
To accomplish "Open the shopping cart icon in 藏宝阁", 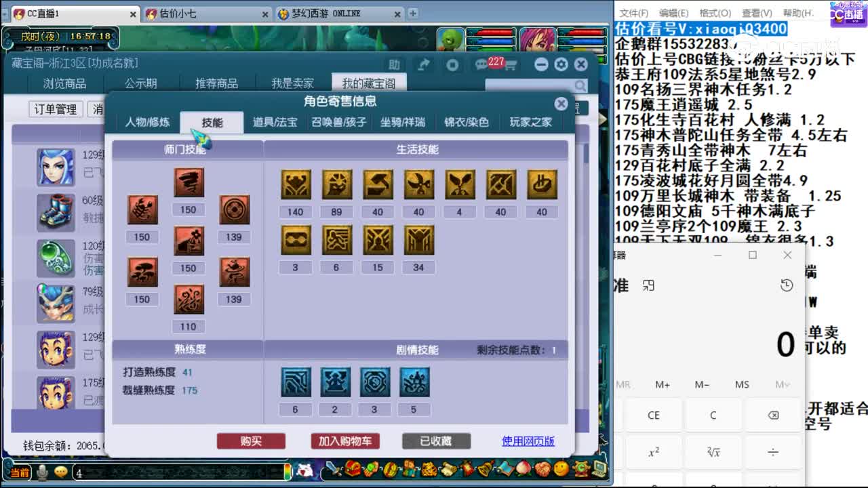I will pyautogui.click(x=509, y=64).
